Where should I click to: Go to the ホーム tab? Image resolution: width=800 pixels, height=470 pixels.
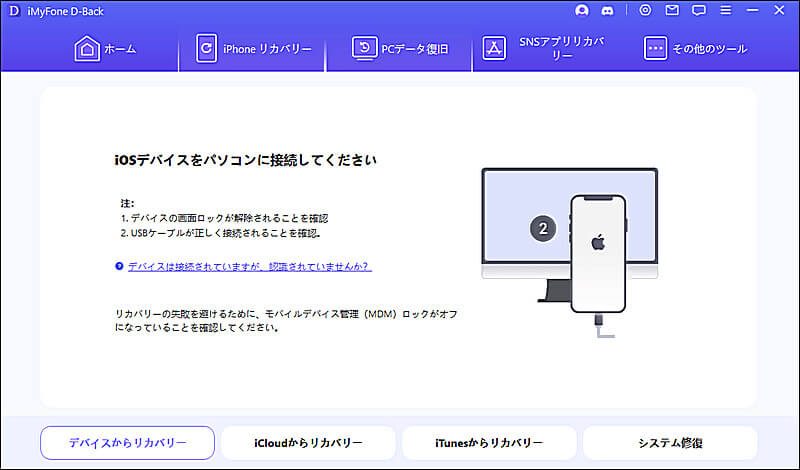coord(105,49)
